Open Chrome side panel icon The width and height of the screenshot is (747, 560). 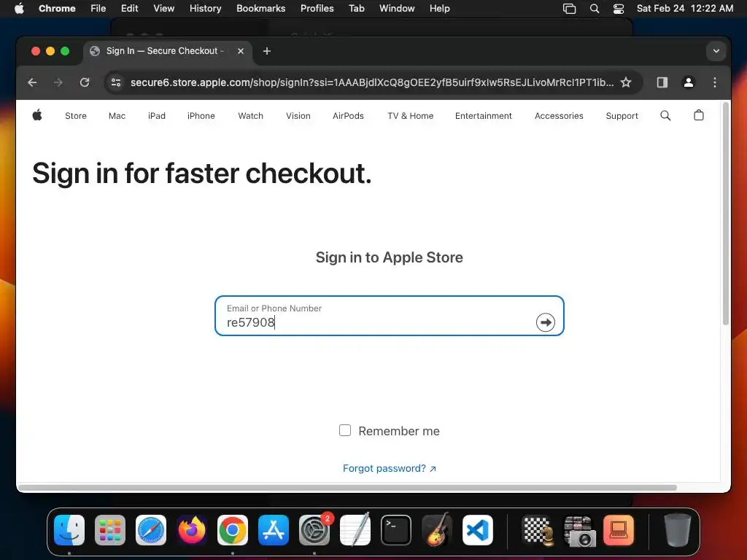[662, 82]
